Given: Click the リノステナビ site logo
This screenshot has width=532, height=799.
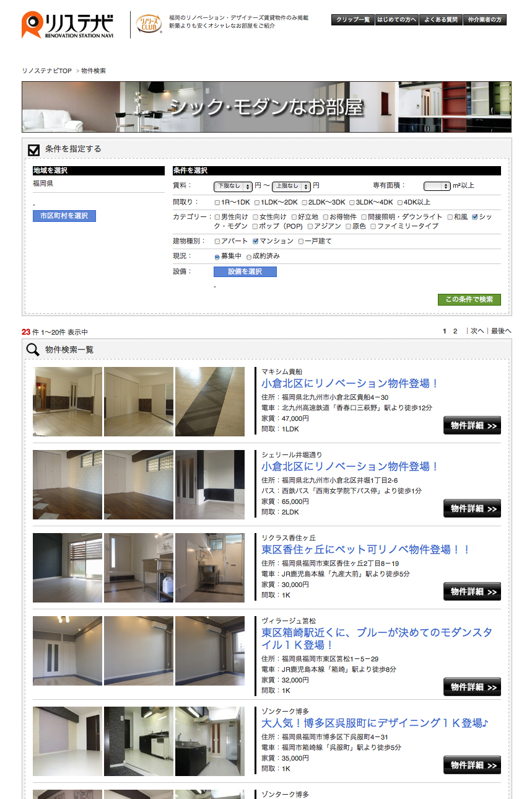Looking at the screenshot, I should pos(68,25).
